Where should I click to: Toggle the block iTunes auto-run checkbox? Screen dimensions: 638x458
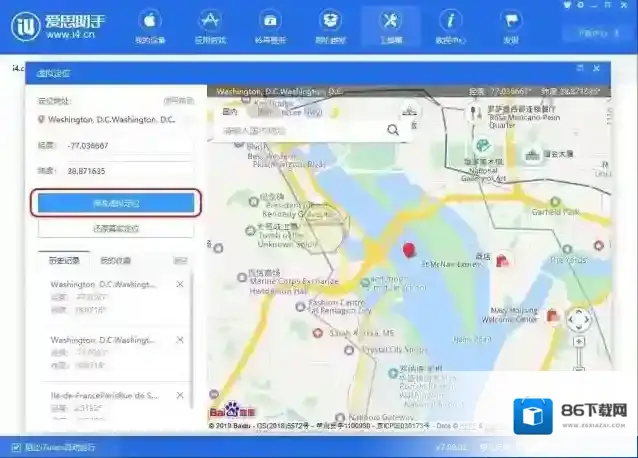(15, 447)
